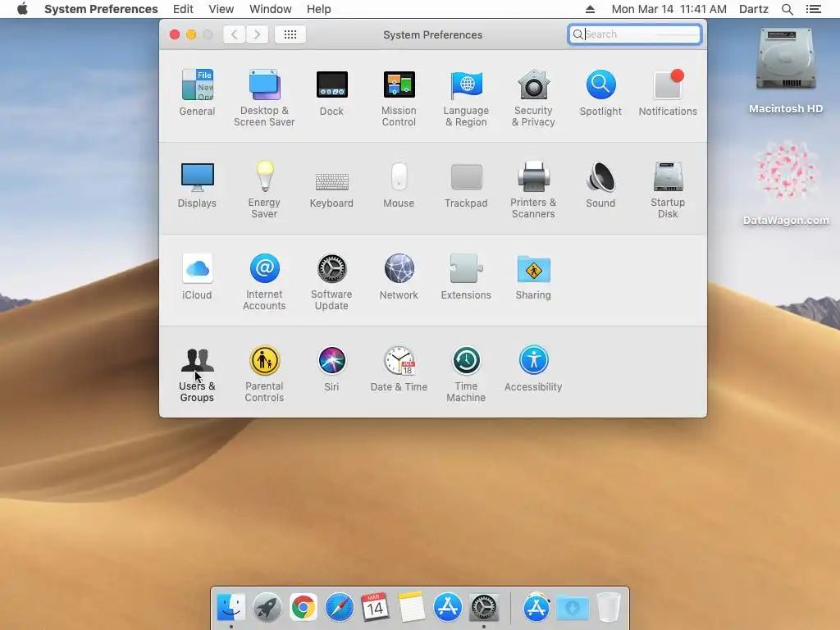Open the App Store left of System Preferences in Dock

tap(447, 608)
